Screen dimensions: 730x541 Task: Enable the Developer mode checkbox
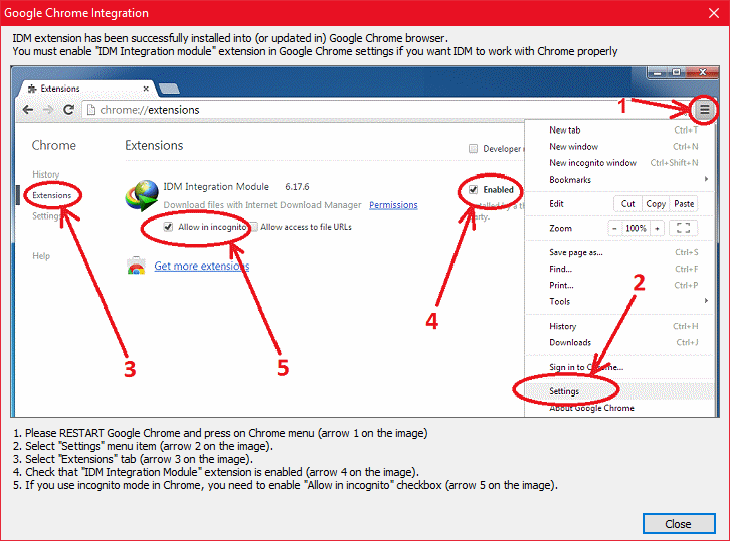[473, 149]
